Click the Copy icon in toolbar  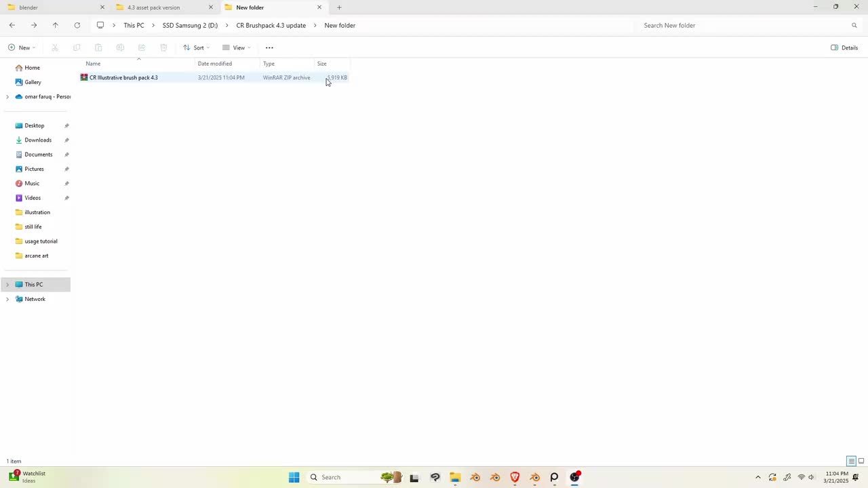pos(77,47)
